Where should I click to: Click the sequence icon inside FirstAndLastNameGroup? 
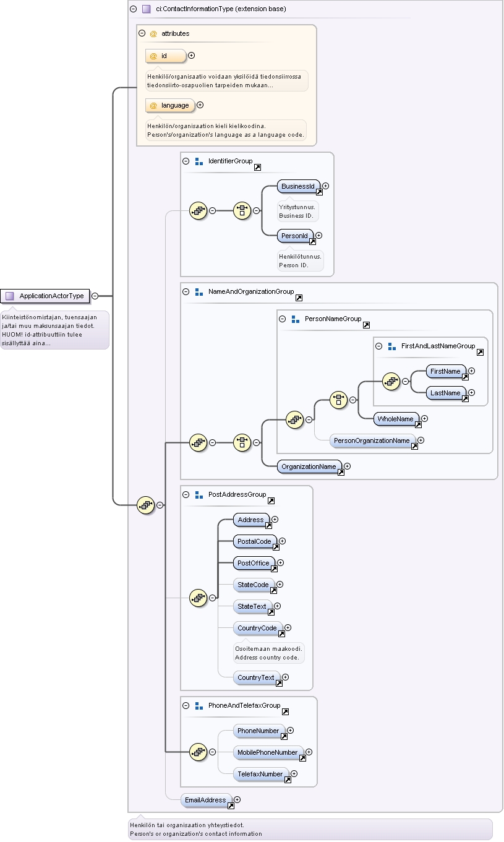(391, 381)
